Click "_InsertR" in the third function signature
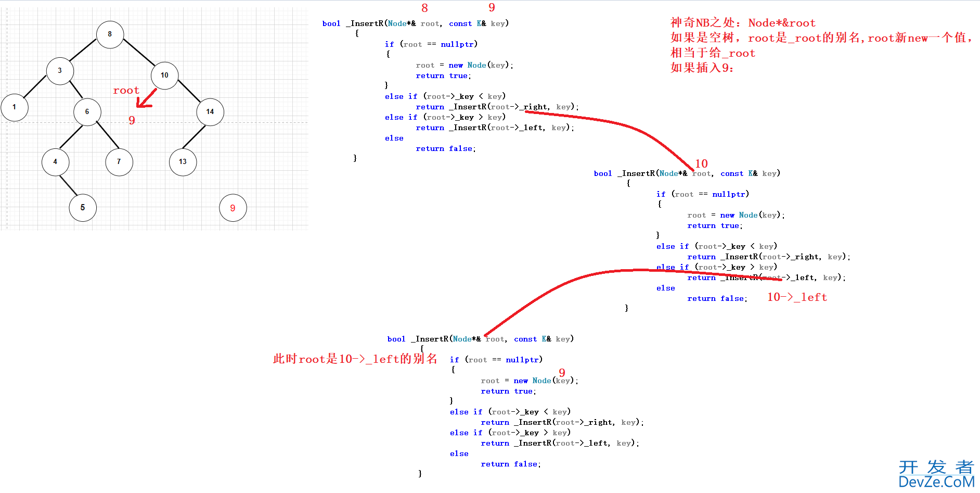The width and height of the screenshot is (980, 493). tap(430, 339)
